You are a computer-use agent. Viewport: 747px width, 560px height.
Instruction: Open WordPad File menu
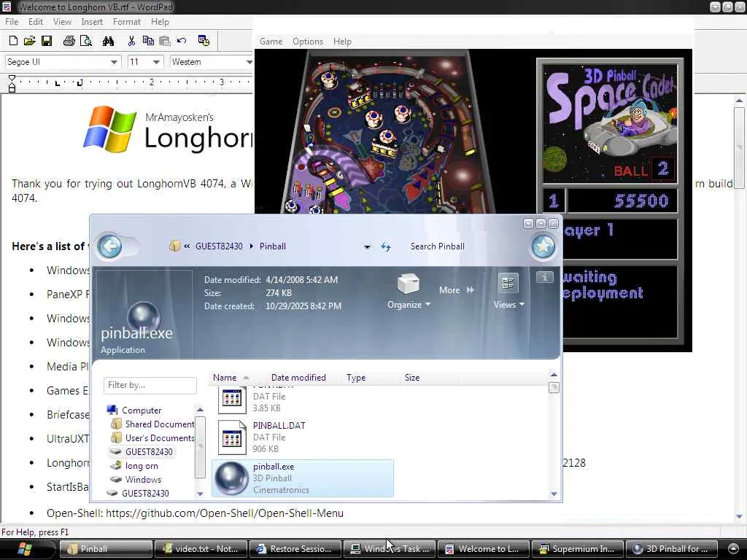[x=12, y=22]
